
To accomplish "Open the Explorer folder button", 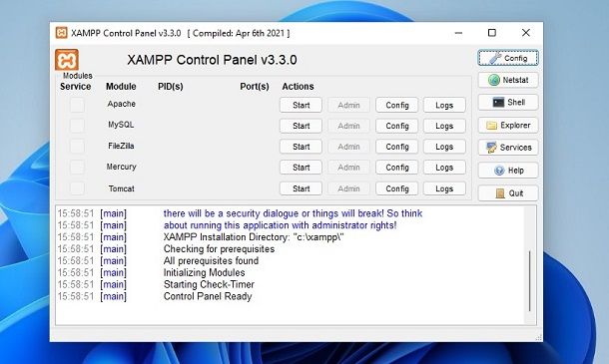I will [x=508, y=126].
